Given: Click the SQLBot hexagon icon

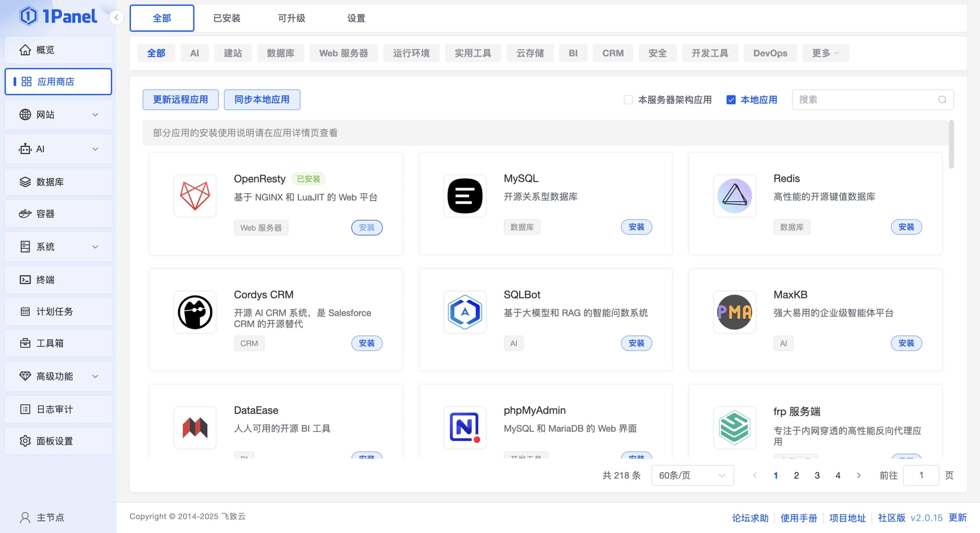Looking at the screenshot, I should pos(464,312).
